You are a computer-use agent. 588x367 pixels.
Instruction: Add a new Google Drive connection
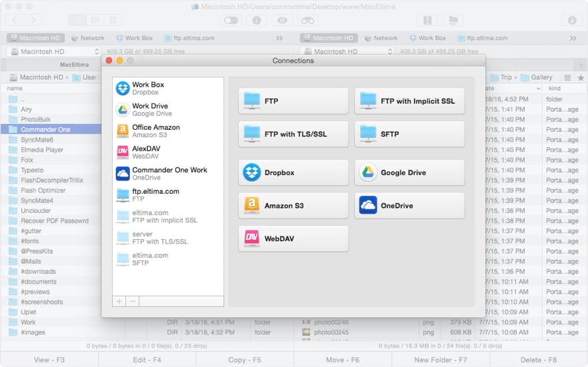(x=409, y=173)
